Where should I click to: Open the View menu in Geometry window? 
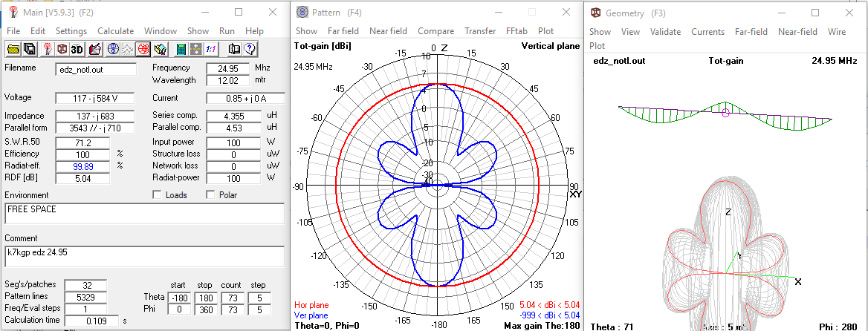click(630, 31)
